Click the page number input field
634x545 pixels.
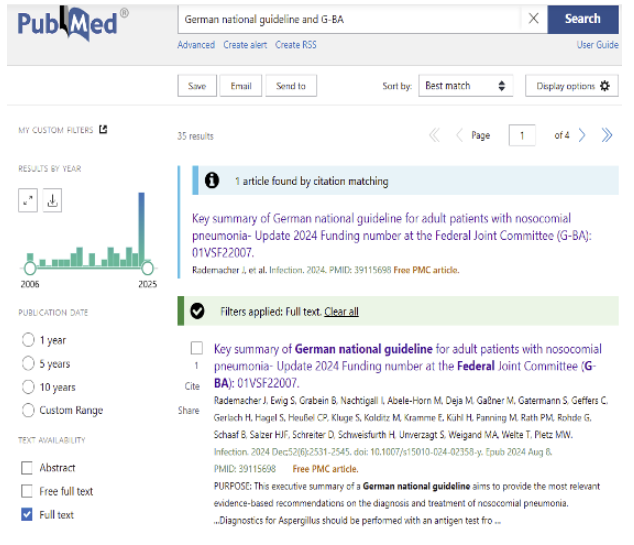click(x=521, y=135)
